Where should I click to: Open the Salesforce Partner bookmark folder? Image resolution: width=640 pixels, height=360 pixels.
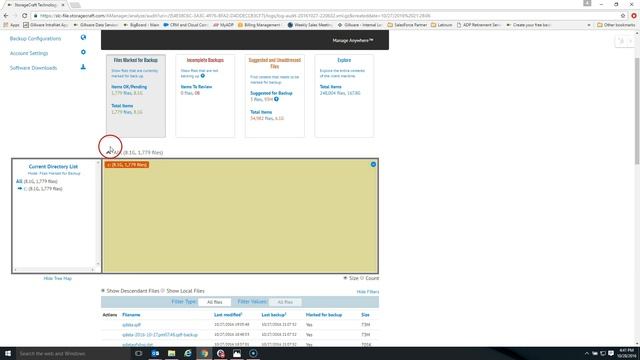point(407,25)
